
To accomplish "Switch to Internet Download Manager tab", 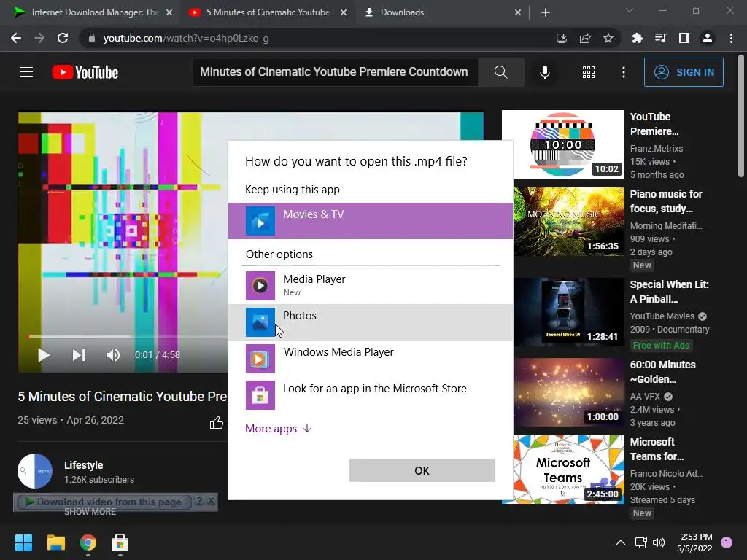I will coord(93,12).
